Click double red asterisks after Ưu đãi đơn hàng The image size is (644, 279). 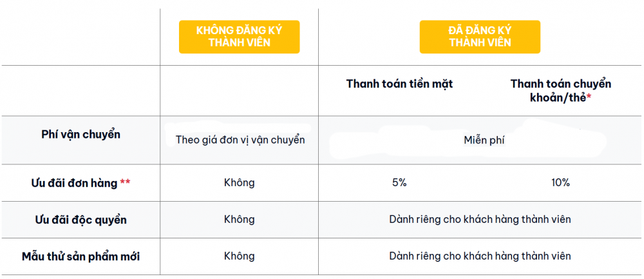(125, 182)
